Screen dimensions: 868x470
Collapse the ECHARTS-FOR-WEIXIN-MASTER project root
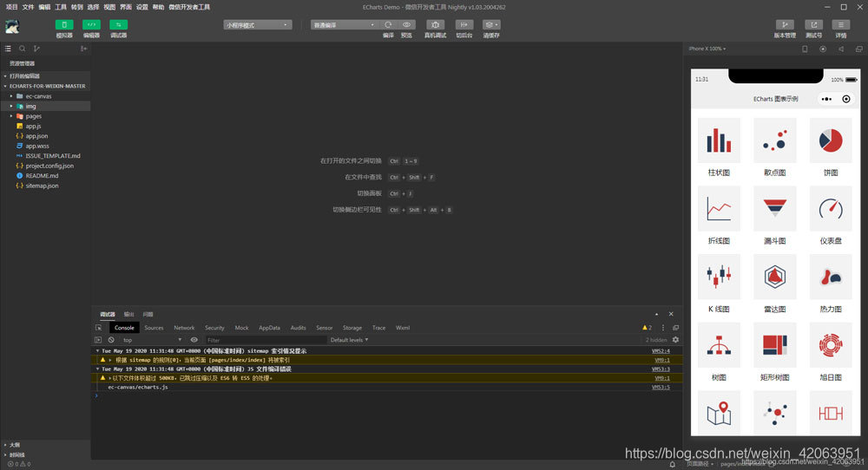coord(45,86)
